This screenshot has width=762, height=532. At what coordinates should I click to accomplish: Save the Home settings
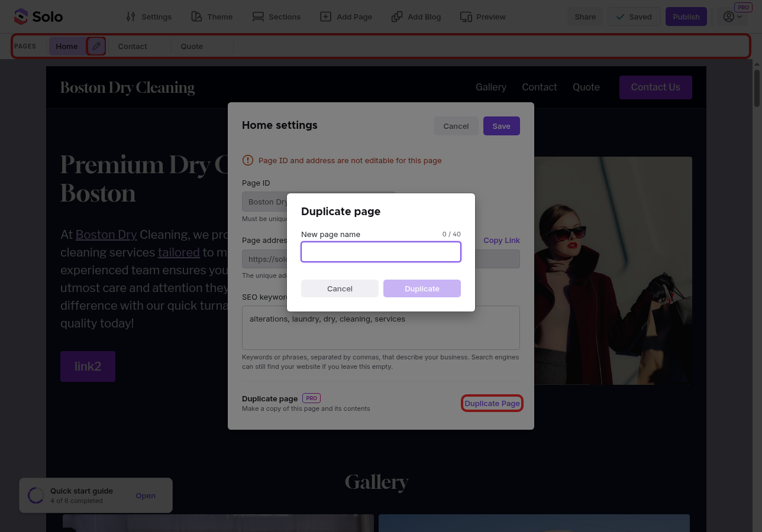point(501,126)
